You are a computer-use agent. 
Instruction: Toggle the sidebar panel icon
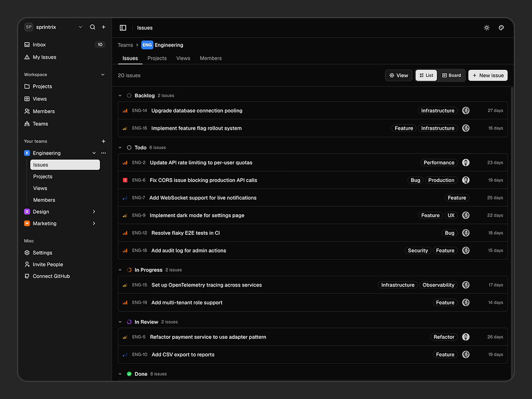coord(123,28)
